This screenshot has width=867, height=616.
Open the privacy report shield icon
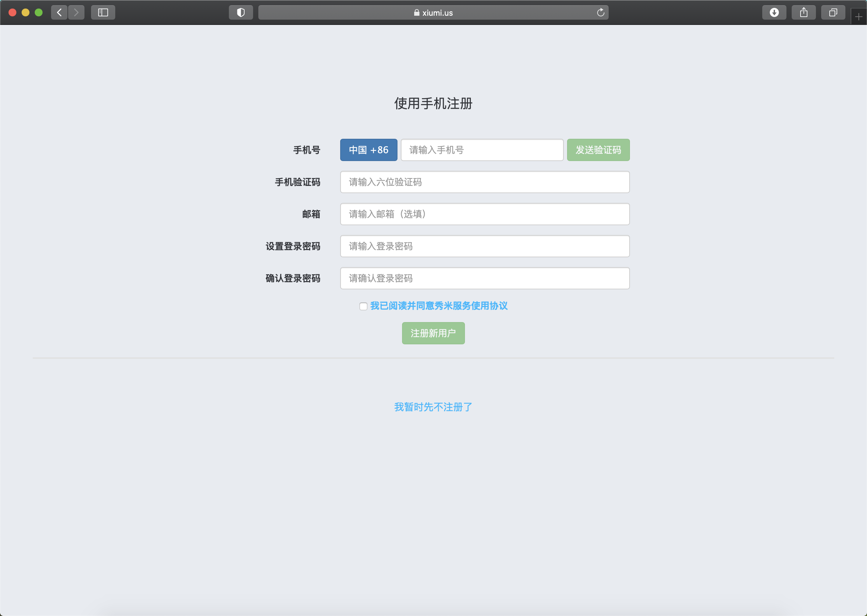coord(241,12)
